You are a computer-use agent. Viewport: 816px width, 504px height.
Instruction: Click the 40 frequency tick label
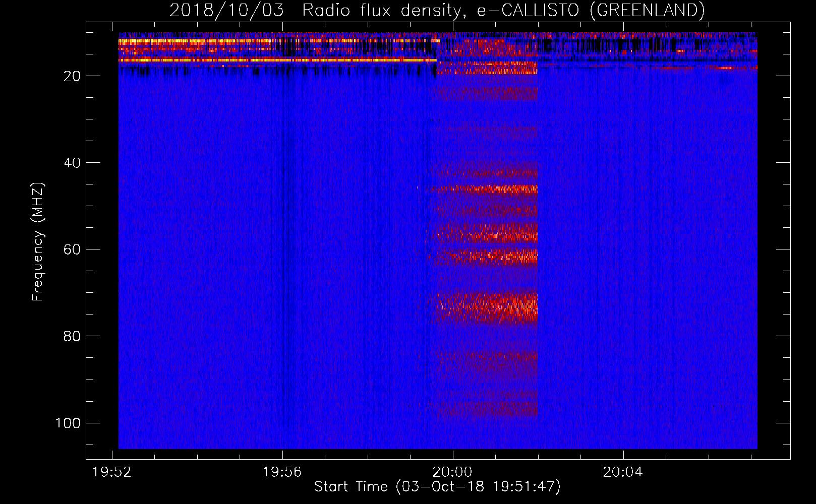(72, 163)
